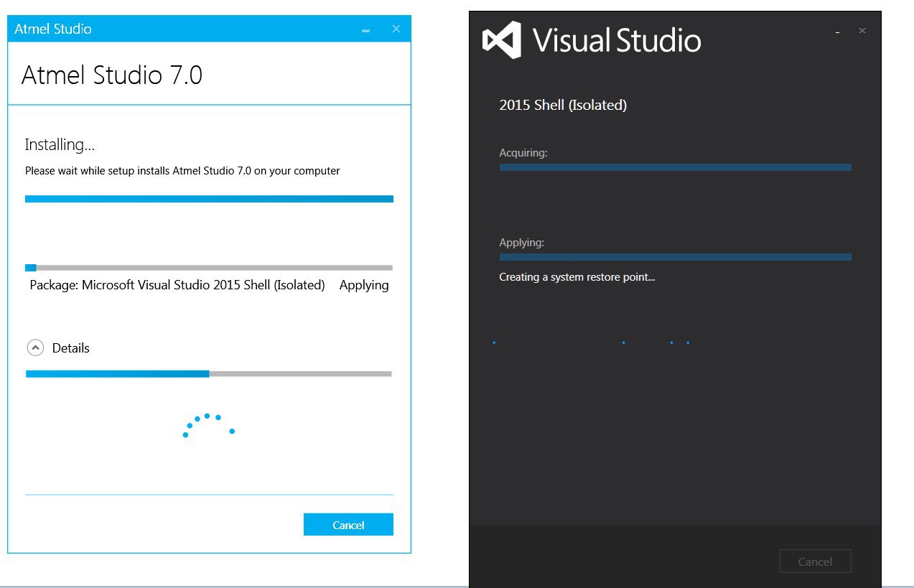The width and height of the screenshot is (914, 588).
Task: Click the spinning dots loading indicator in Atmel installer
Action: point(209,425)
